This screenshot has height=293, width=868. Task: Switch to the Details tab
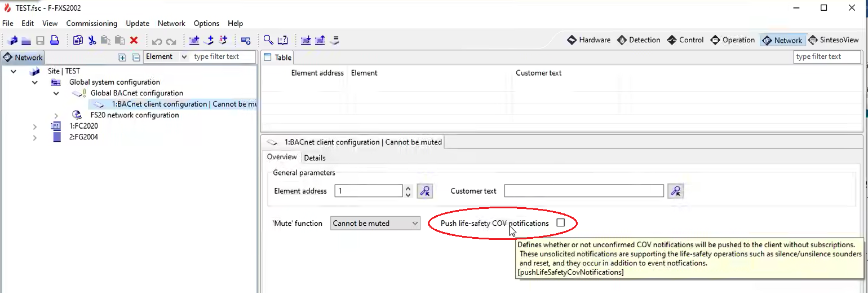(315, 158)
